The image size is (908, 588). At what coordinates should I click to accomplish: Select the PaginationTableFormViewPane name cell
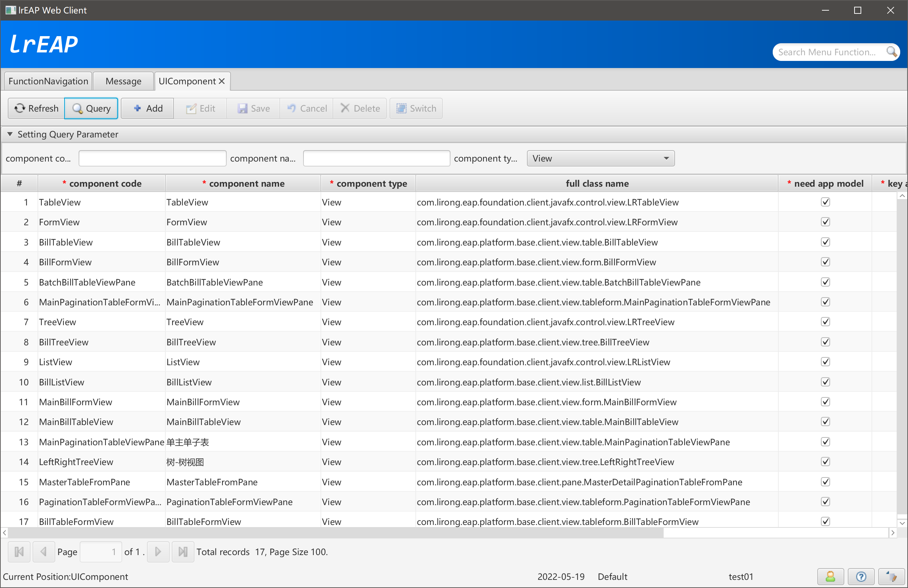coord(243,502)
